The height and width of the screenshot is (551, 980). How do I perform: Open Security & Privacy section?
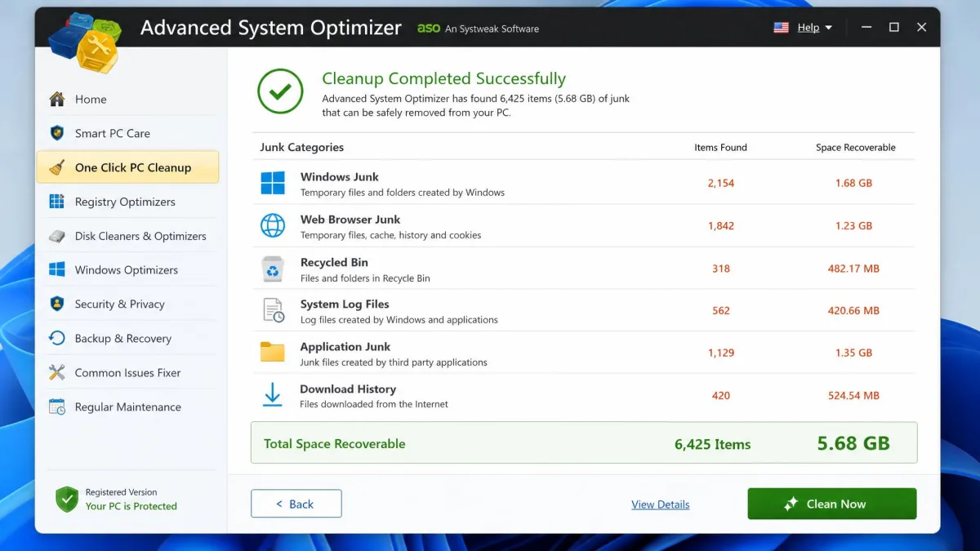120,304
